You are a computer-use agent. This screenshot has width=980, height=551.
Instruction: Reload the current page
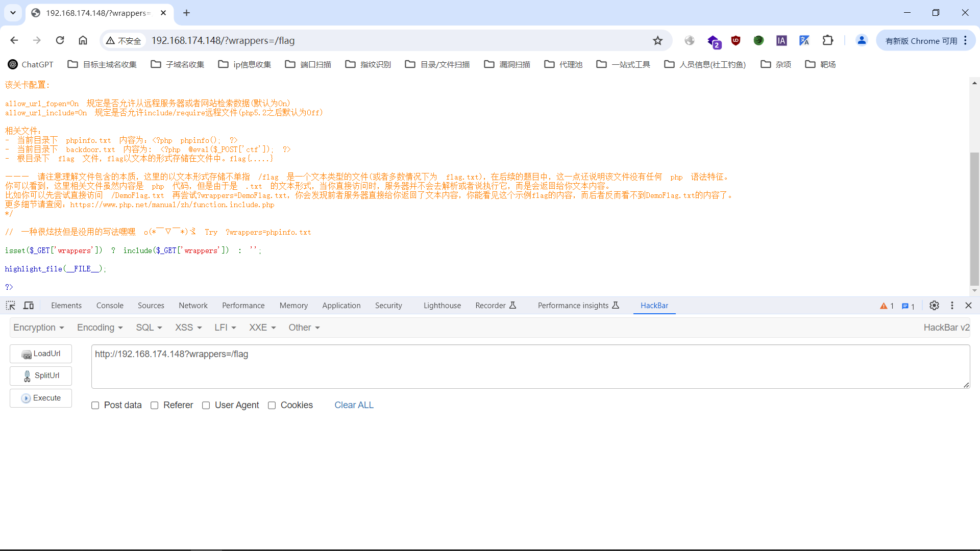[x=60, y=40]
